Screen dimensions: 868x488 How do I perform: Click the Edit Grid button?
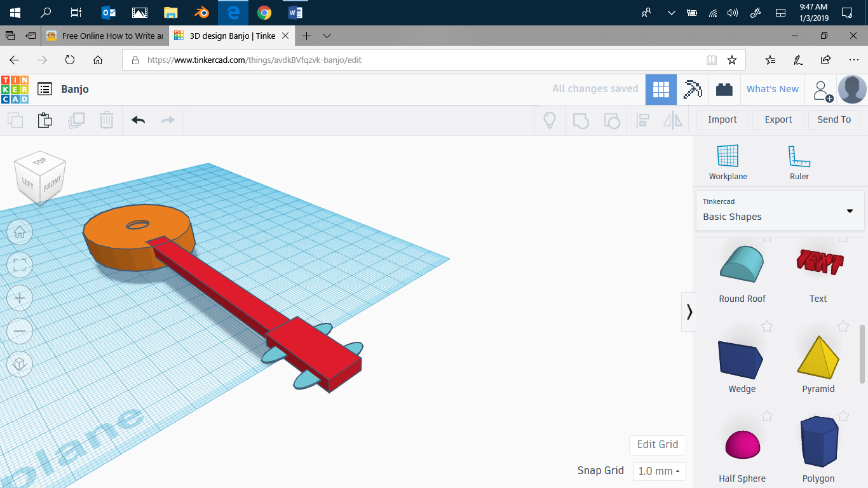(658, 445)
